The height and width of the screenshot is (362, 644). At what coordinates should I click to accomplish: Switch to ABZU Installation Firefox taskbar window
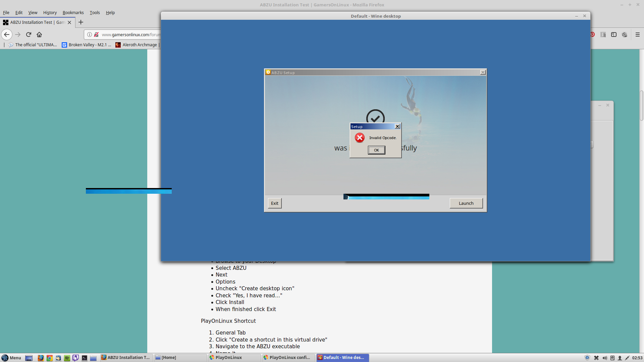point(127,358)
